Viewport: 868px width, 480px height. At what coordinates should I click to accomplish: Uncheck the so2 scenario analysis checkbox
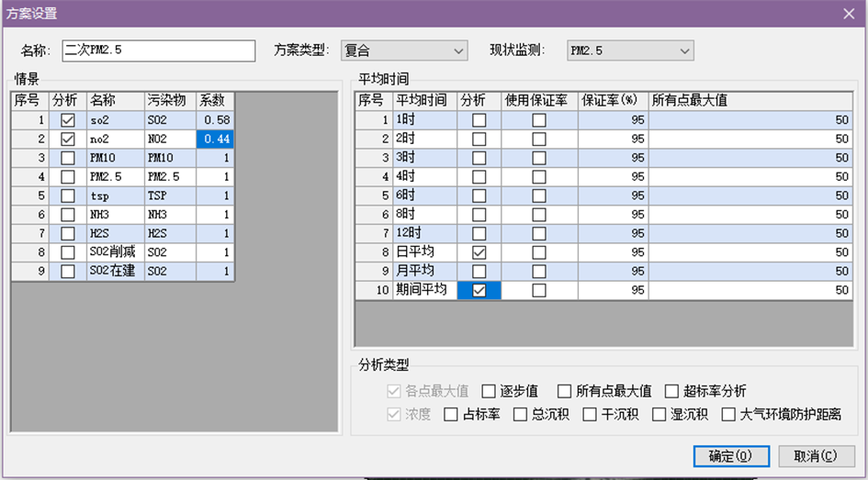68,120
